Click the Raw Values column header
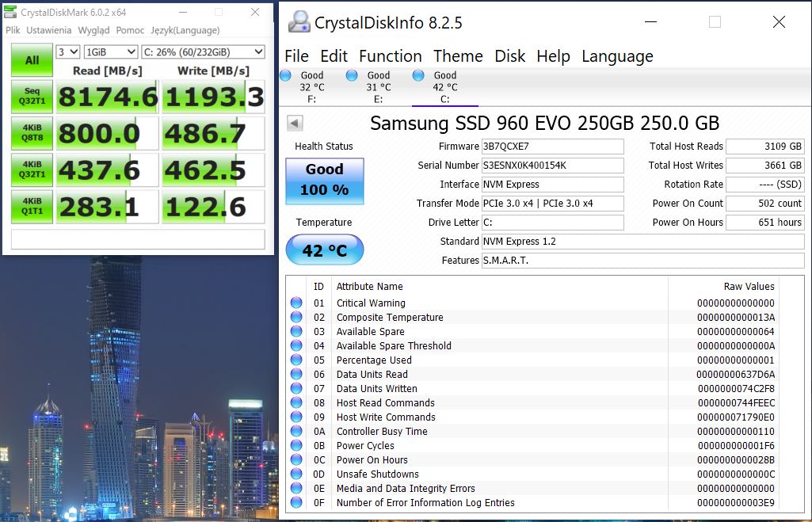812x522 pixels. [749, 287]
